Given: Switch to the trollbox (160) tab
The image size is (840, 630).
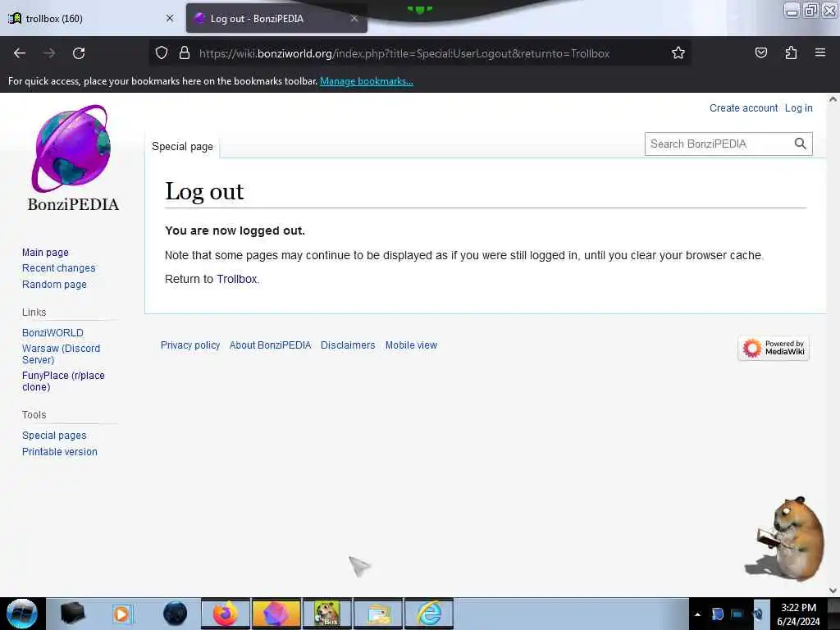Looking at the screenshot, I should coord(90,18).
